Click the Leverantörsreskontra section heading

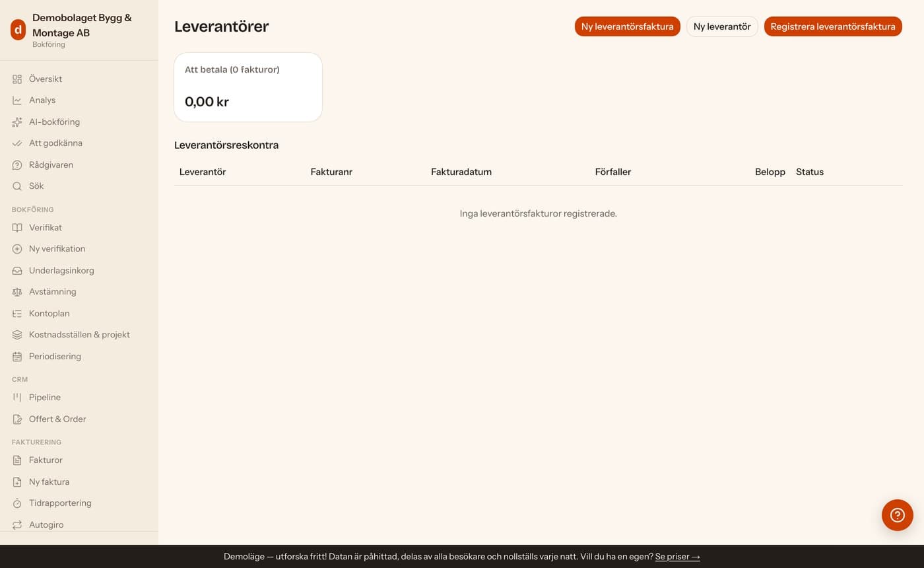click(x=226, y=145)
